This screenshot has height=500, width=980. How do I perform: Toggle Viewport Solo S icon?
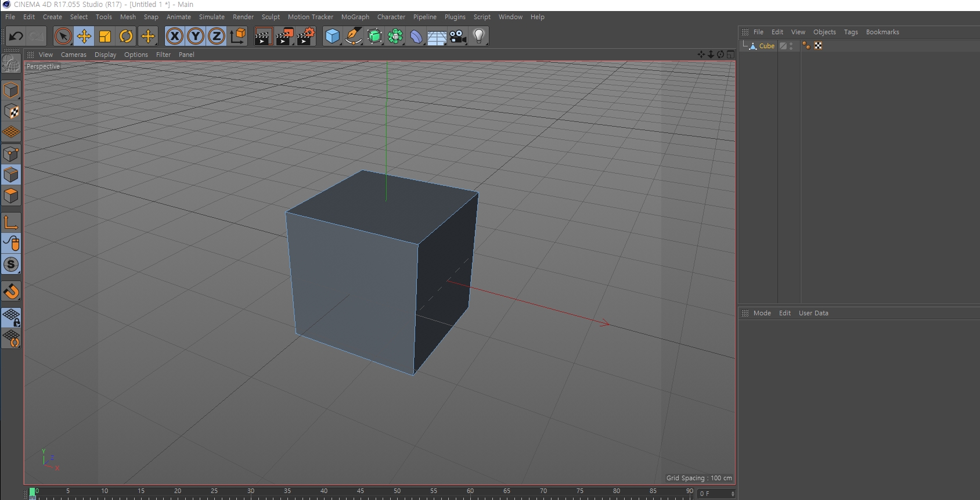11,264
